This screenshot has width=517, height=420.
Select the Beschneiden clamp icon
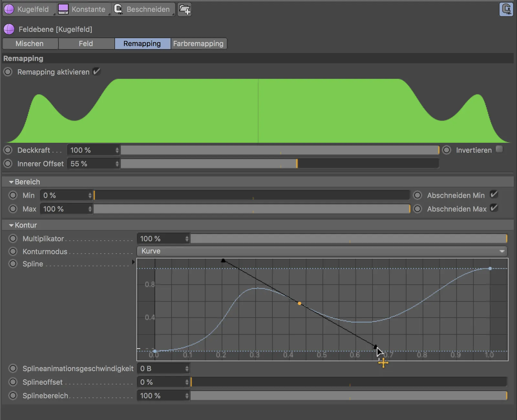coord(118,9)
